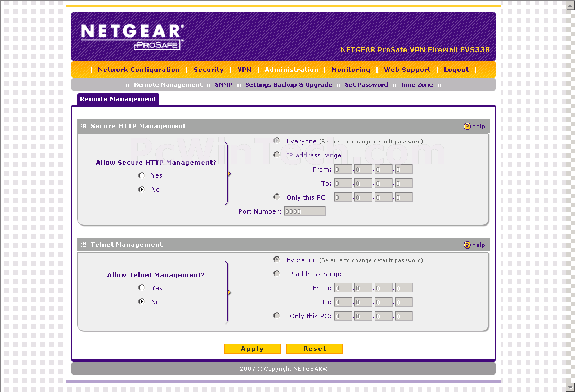575x392 pixels.
Task: Open the VPN menu
Action: click(244, 70)
